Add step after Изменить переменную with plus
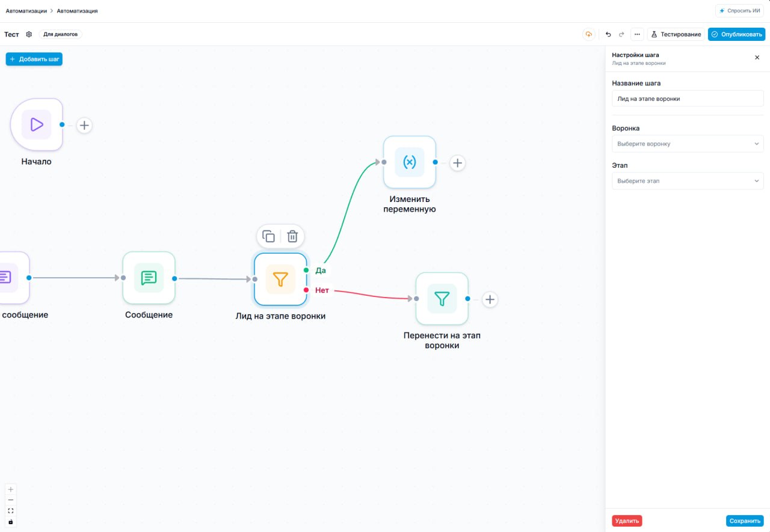Image resolution: width=770 pixels, height=532 pixels. coord(458,162)
